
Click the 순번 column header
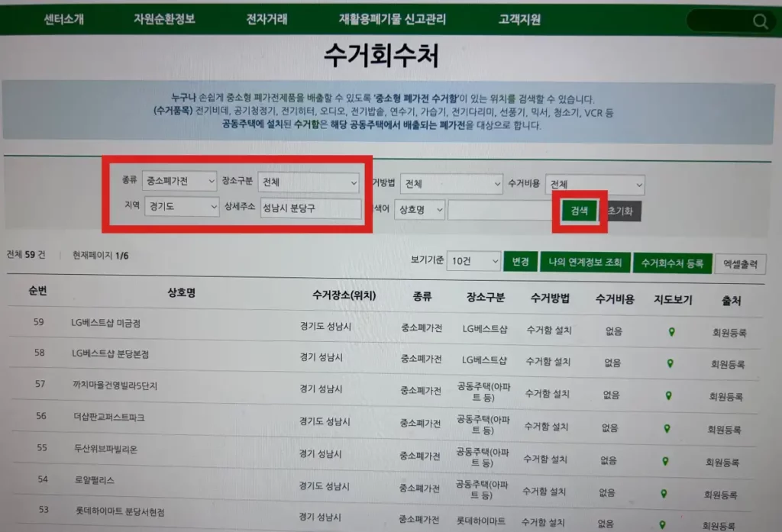[x=38, y=291]
